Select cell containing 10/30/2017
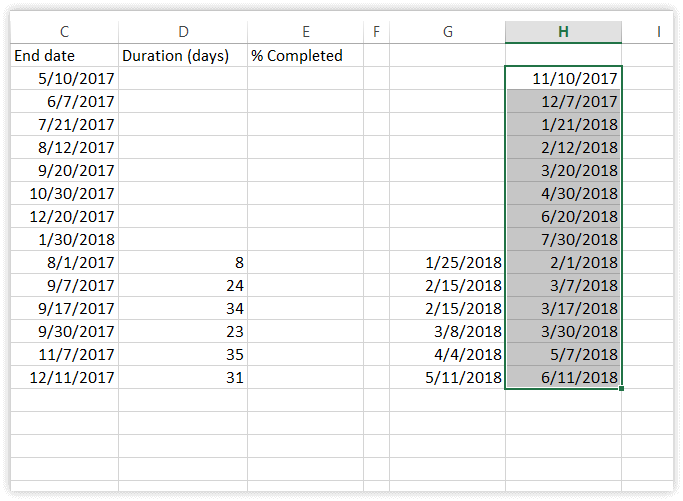 64,193
